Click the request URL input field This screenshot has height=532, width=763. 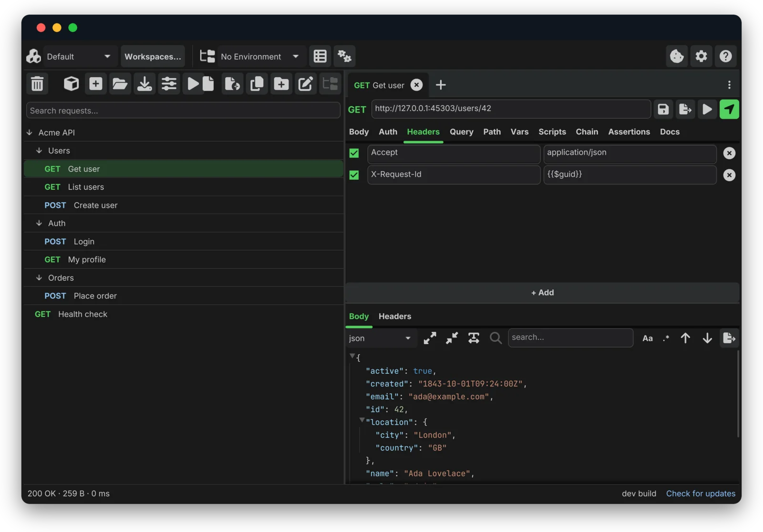tap(511, 109)
